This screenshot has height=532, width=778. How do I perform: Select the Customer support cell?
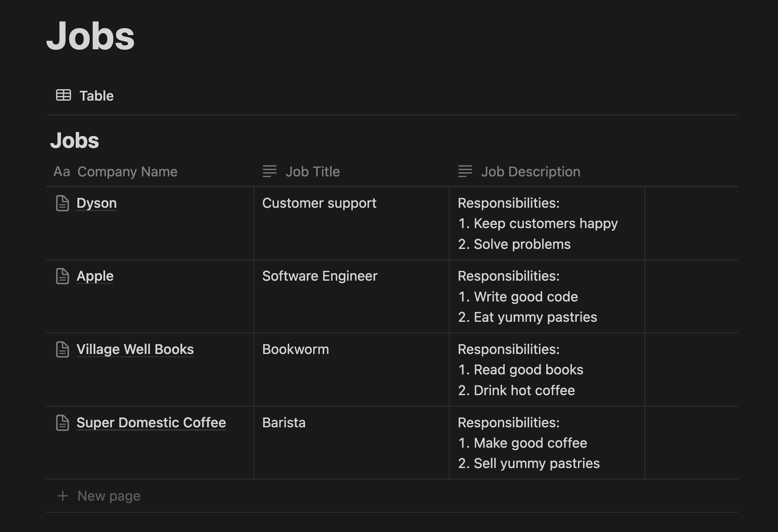[x=351, y=223]
